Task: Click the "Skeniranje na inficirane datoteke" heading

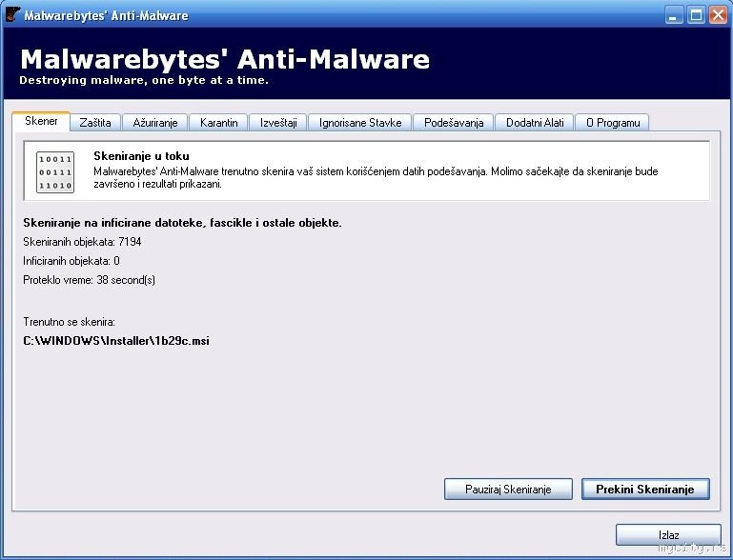Action: 182,223
